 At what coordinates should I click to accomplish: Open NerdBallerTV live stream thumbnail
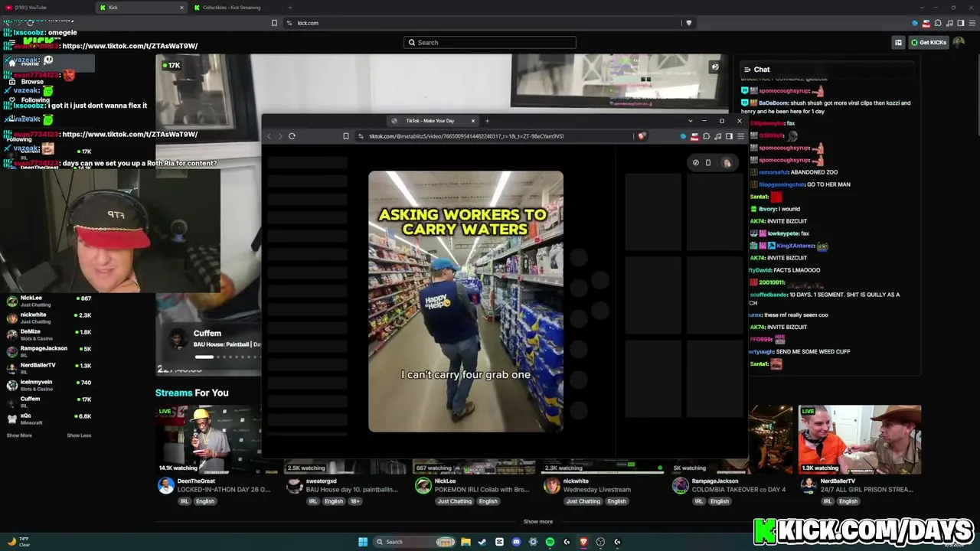(x=860, y=439)
